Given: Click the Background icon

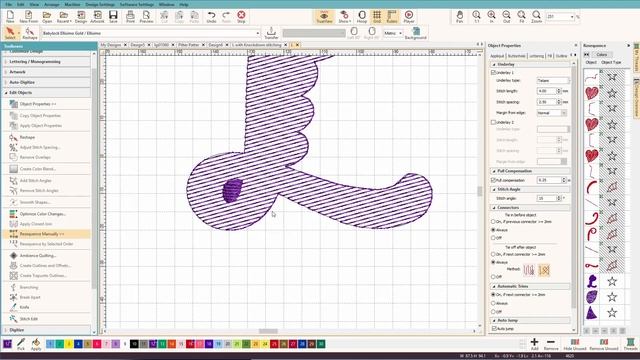Looking at the screenshot, I should pyautogui.click(x=416, y=33).
